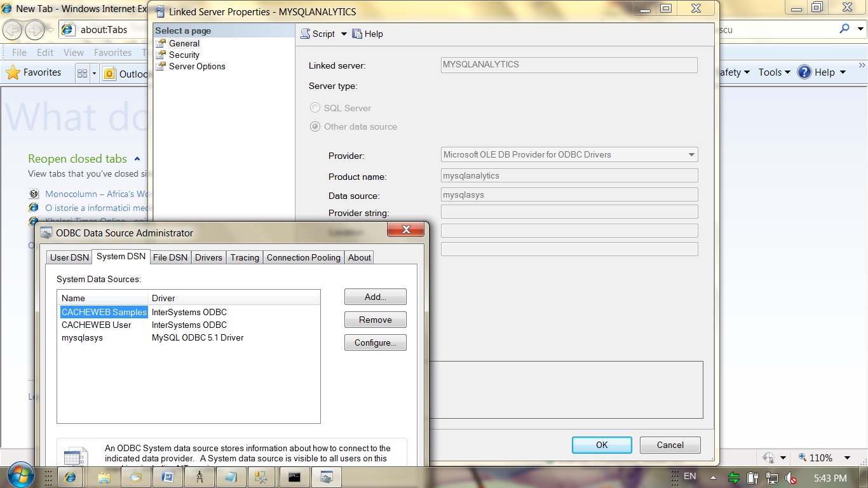This screenshot has height=488, width=868.
Task: Open the Server Options page
Action: coord(197,66)
